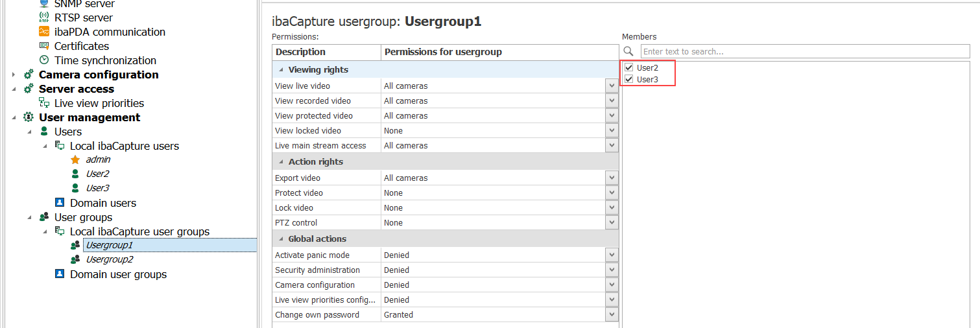Screen dimensions: 980x328
Task: Collapse Local ibaCapture users node
Action: [x=45, y=146]
